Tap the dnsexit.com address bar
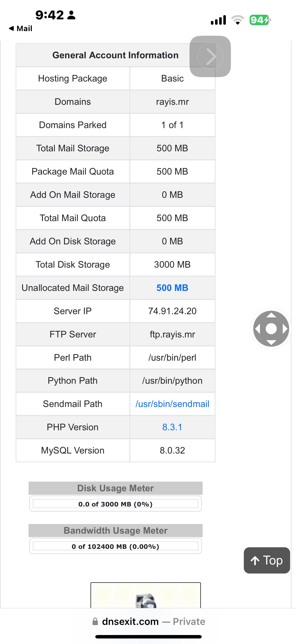The image size is (297, 644). (148, 621)
